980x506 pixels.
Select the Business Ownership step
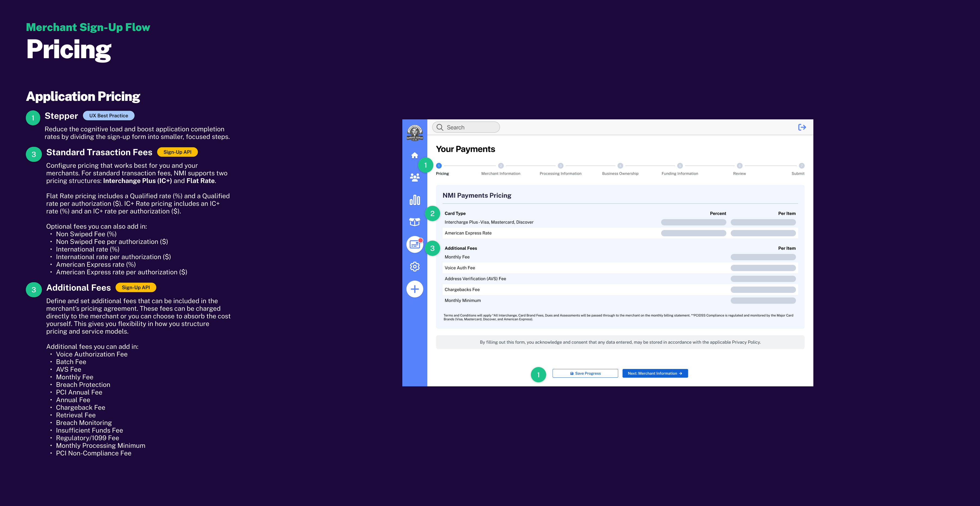[x=620, y=166]
